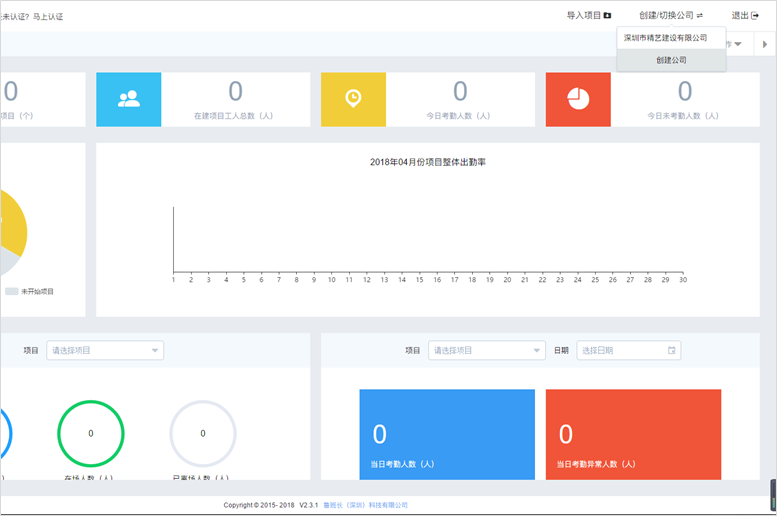777x516 pixels.
Task: Click the red pie chart icon tile
Action: (577, 99)
